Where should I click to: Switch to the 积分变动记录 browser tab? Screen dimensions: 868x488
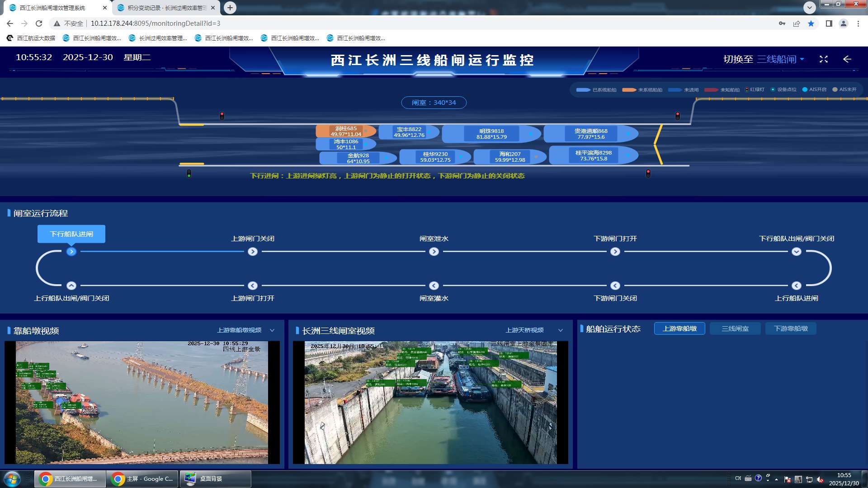165,8
